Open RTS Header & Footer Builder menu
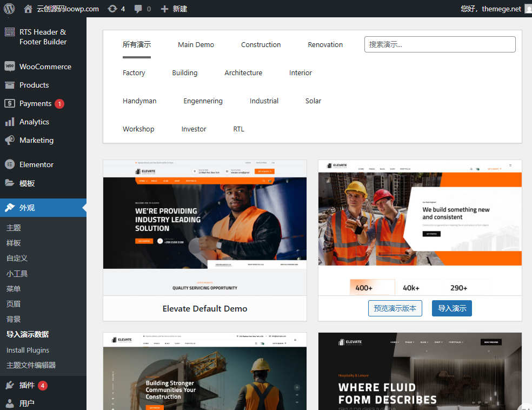 click(x=43, y=37)
